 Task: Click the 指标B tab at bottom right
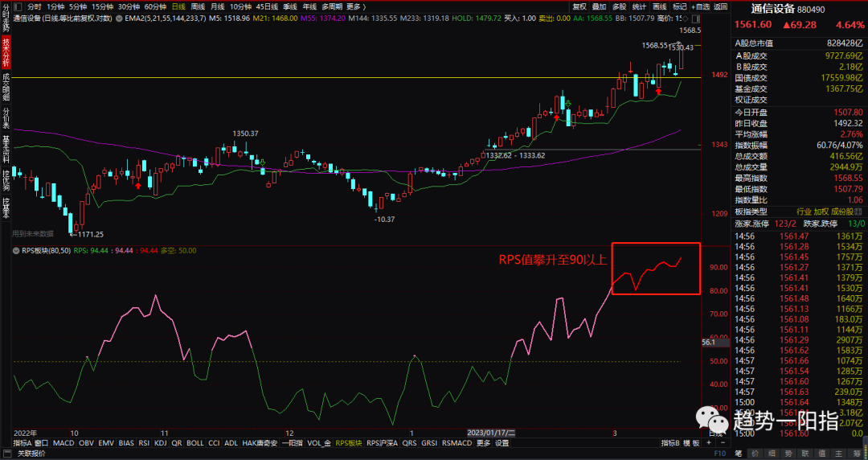point(669,443)
